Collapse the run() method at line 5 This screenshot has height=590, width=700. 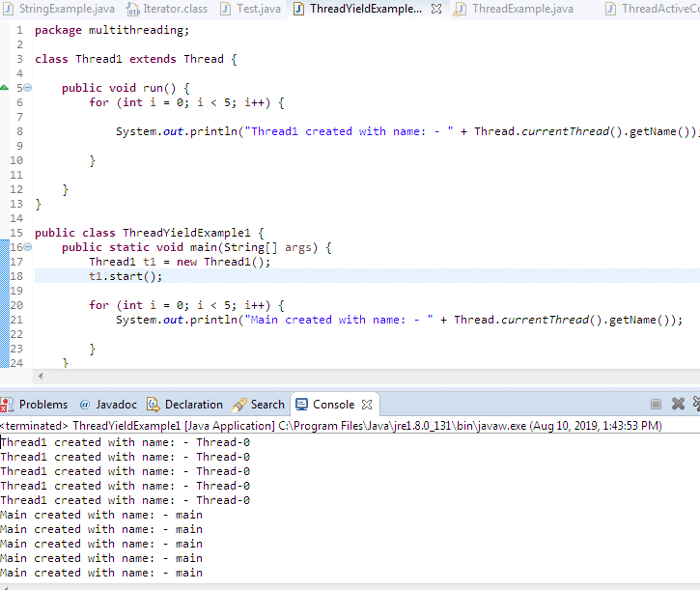(x=27, y=88)
